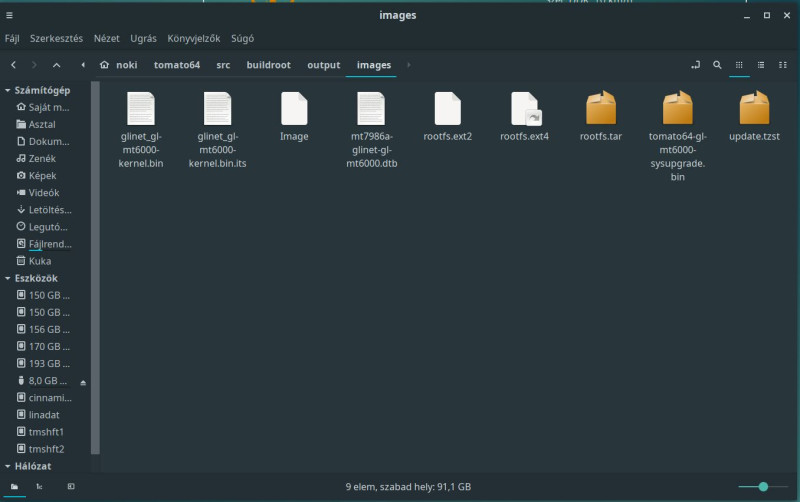Open the 156 GB volume
Viewport: 800px width, 502px height.
44,330
